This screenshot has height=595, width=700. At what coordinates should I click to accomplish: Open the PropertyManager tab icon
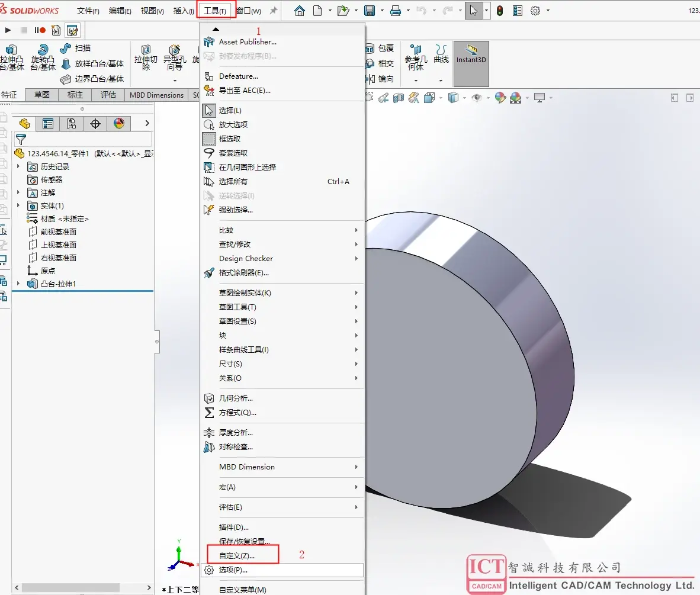pos(48,124)
